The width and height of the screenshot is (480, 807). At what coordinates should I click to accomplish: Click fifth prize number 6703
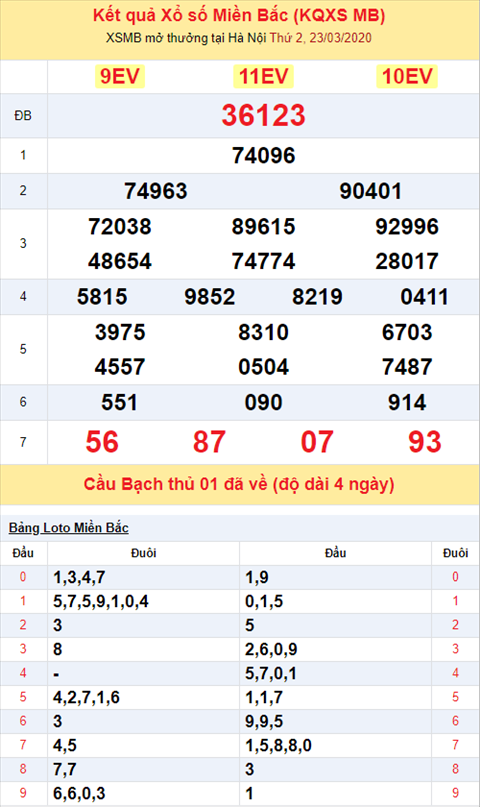[x=407, y=332]
